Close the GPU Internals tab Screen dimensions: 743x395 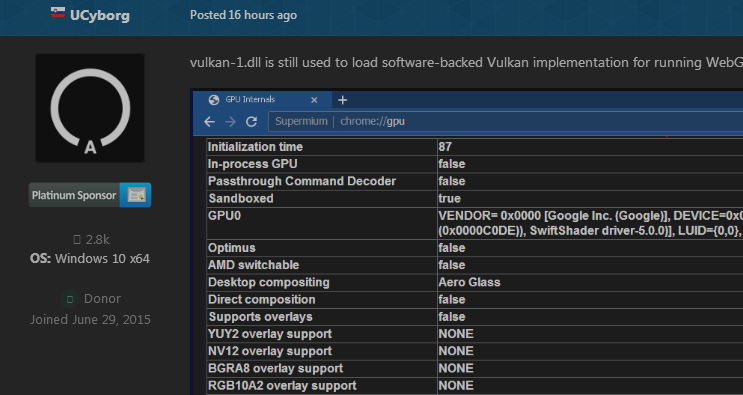coord(314,100)
